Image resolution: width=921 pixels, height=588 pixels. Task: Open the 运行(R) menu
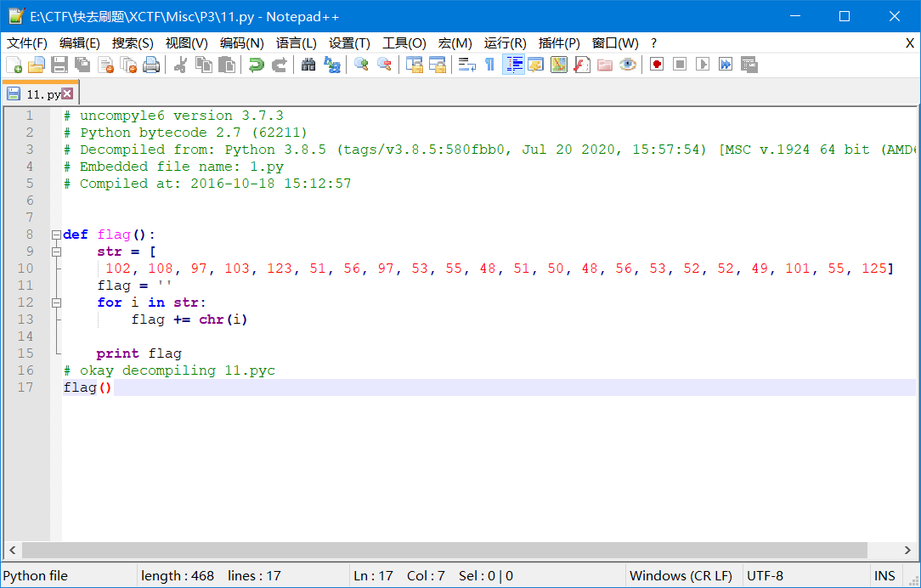(x=506, y=42)
